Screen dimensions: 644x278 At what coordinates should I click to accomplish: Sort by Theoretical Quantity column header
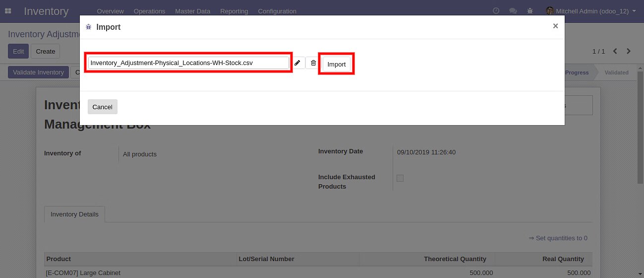(455, 259)
